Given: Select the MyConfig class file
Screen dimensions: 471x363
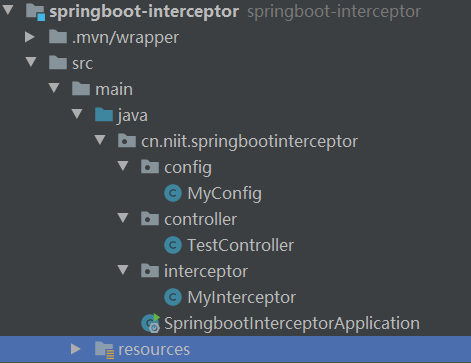Looking at the screenshot, I should [x=224, y=194].
